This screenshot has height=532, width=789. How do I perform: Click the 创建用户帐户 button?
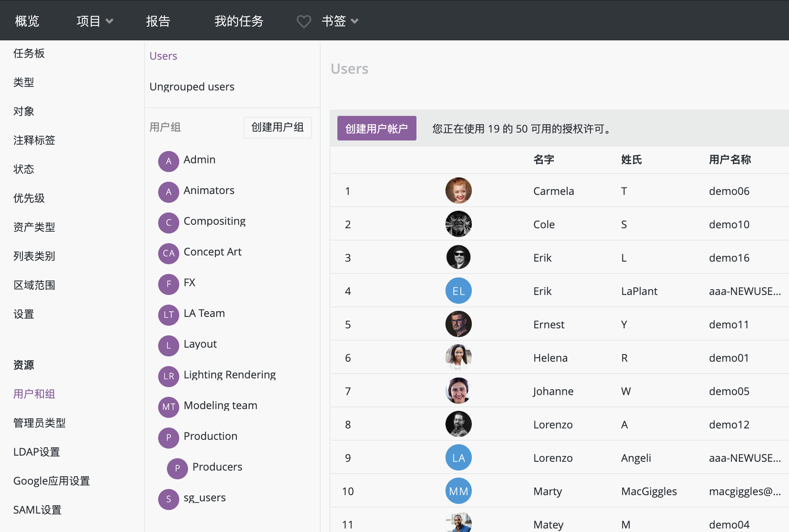[376, 129]
